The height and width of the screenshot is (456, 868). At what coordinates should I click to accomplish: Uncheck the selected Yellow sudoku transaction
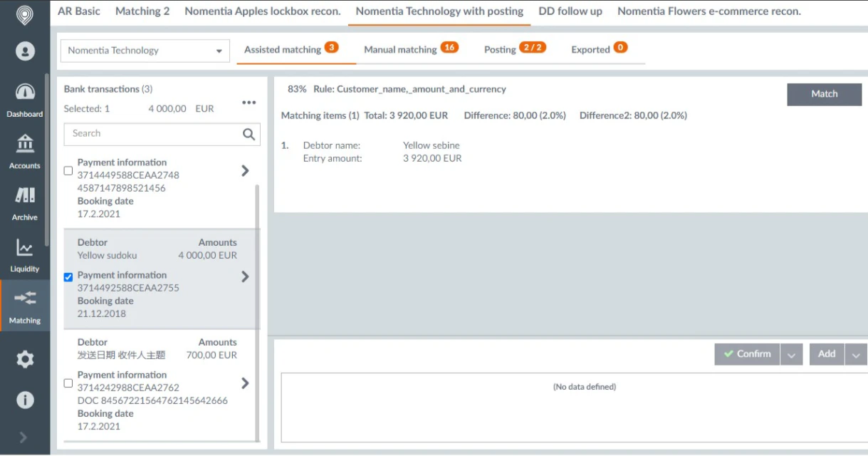(x=68, y=276)
